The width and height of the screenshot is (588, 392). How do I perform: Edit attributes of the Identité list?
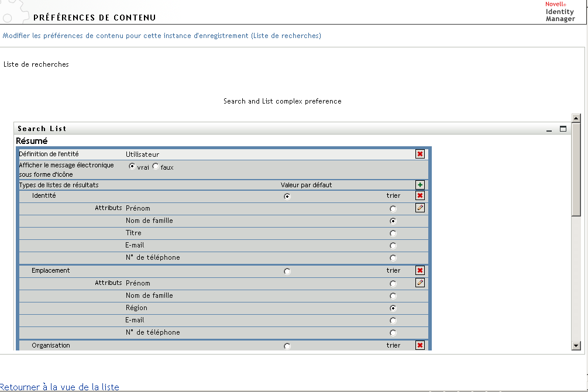420,208
